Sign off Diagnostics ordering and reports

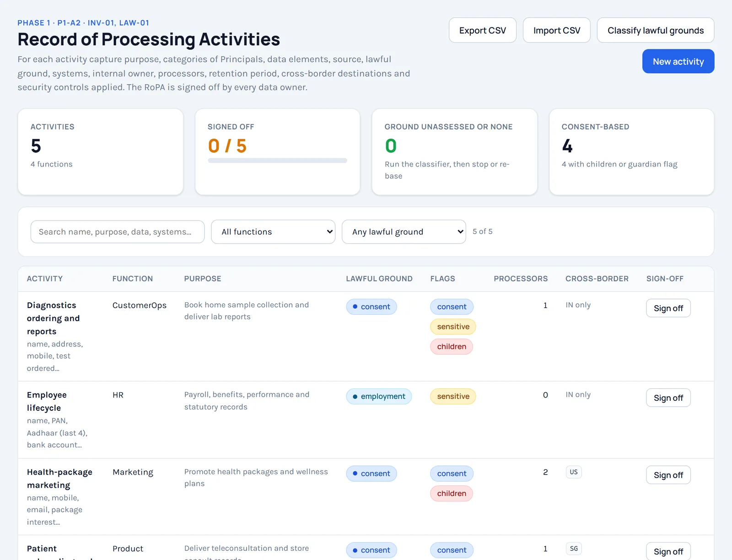point(668,308)
